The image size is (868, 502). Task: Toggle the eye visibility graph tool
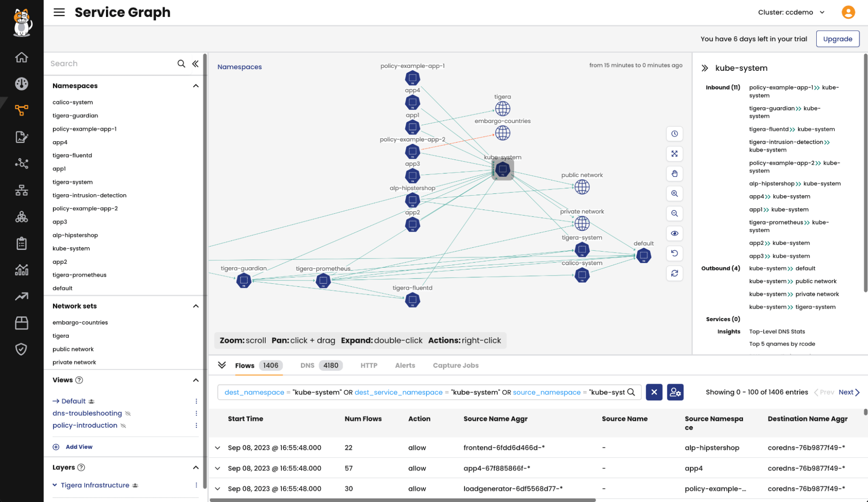point(674,233)
